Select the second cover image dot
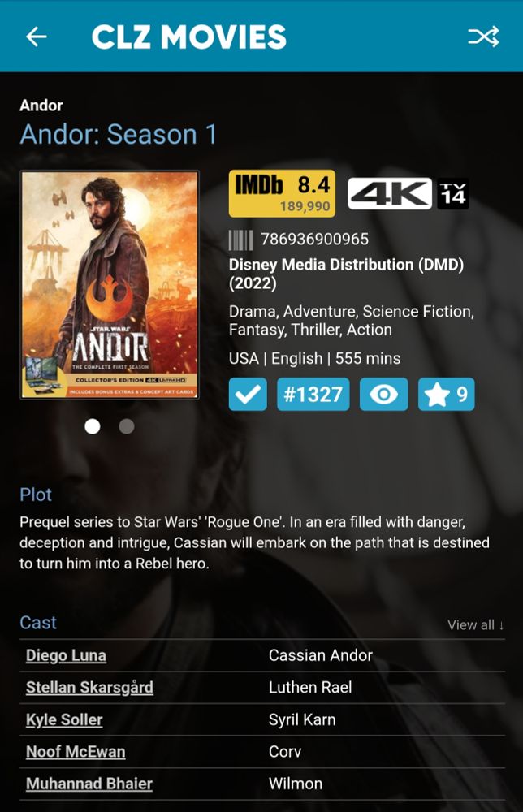The width and height of the screenshot is (523, 812). pyautogui.click(x=127, y=426)
